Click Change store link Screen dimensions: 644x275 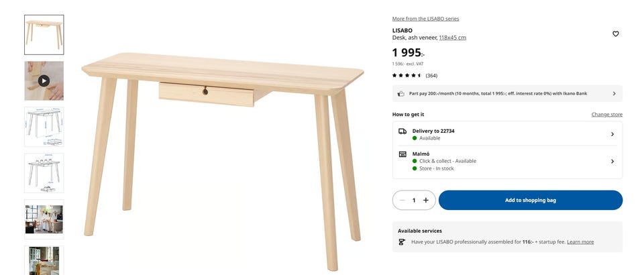coord(606,115)
